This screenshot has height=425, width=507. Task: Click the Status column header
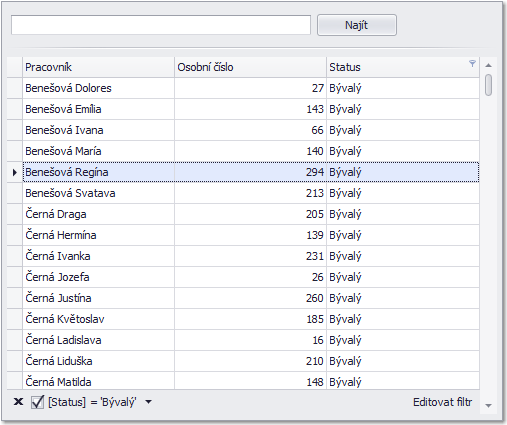click(403, 67)
